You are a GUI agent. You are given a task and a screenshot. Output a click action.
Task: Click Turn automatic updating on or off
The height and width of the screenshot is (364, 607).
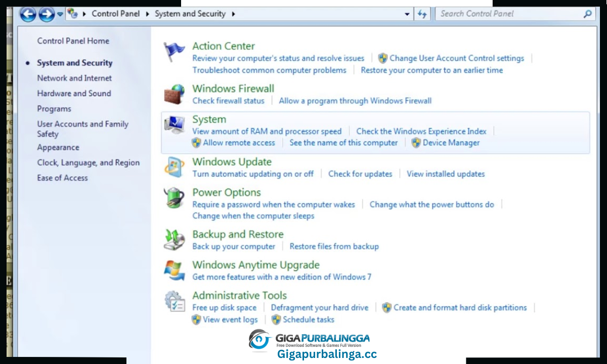click(x=253, y=174)
